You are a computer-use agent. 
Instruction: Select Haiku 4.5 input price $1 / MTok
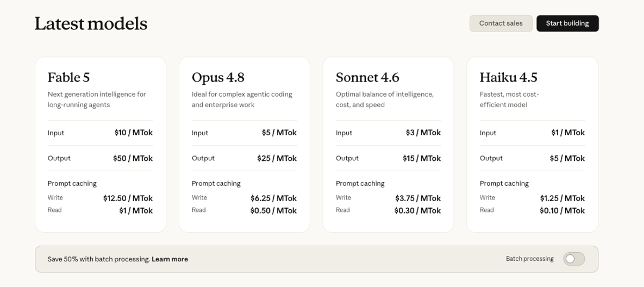pyautogui.click(x=568, y=133)
